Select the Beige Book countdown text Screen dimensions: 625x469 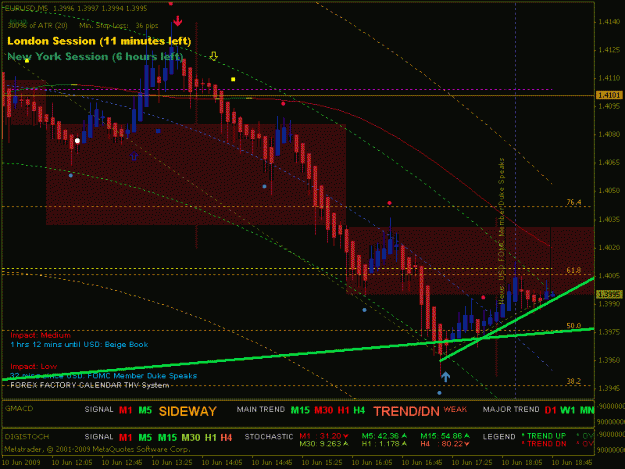(x=79, y=345)
